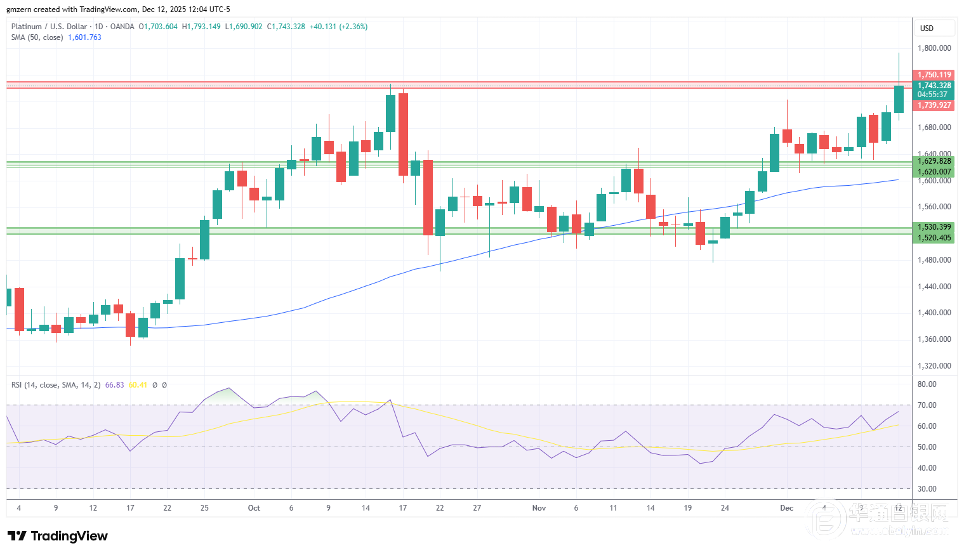Click the SMA value 1,601.763 in legend
Screen dimensions: 964x556
coord(83,37)
